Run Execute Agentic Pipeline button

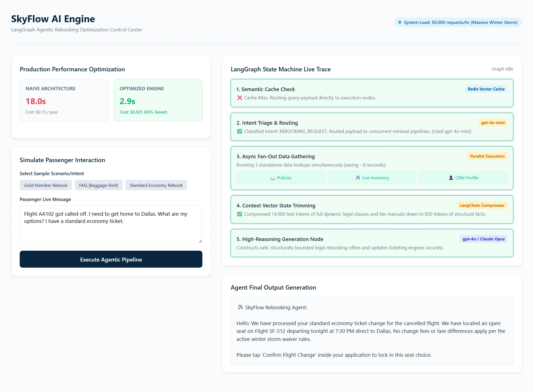pyautogui.click(x=111, y=259)
